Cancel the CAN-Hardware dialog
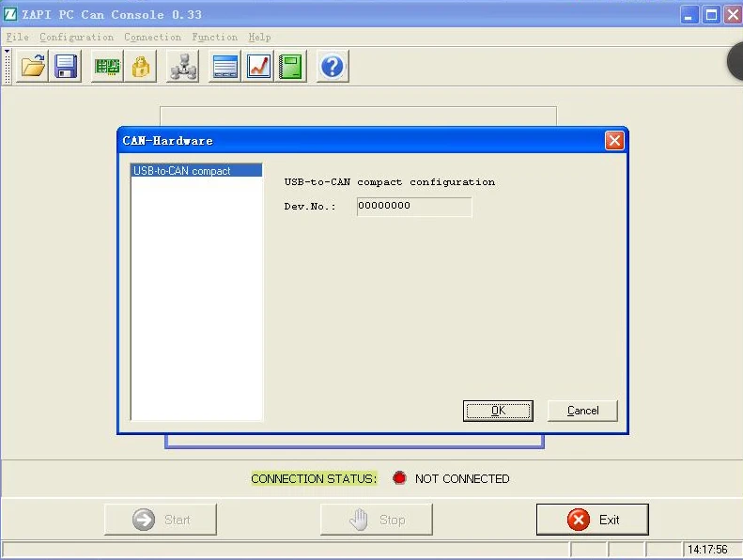The width and height of the screenshot is (743, 560). point(582,411)
